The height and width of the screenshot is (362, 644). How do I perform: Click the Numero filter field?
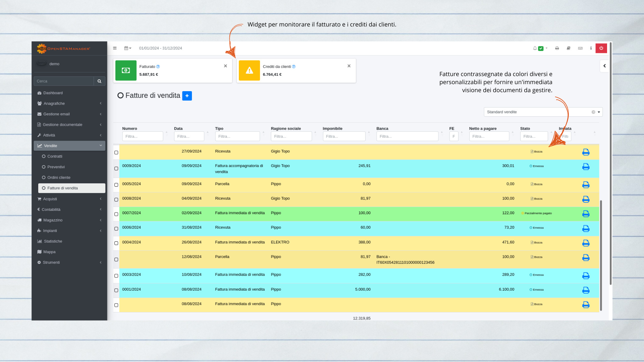[143, 136]
